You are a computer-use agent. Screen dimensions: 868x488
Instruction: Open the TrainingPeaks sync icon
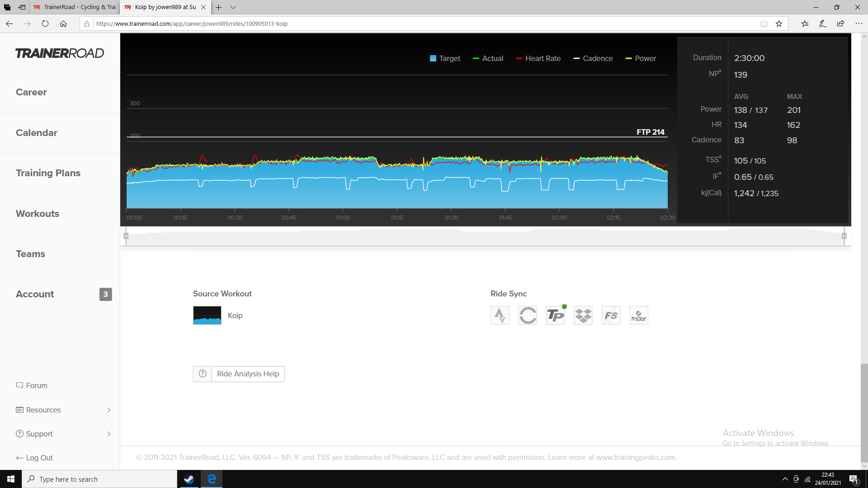555,315
